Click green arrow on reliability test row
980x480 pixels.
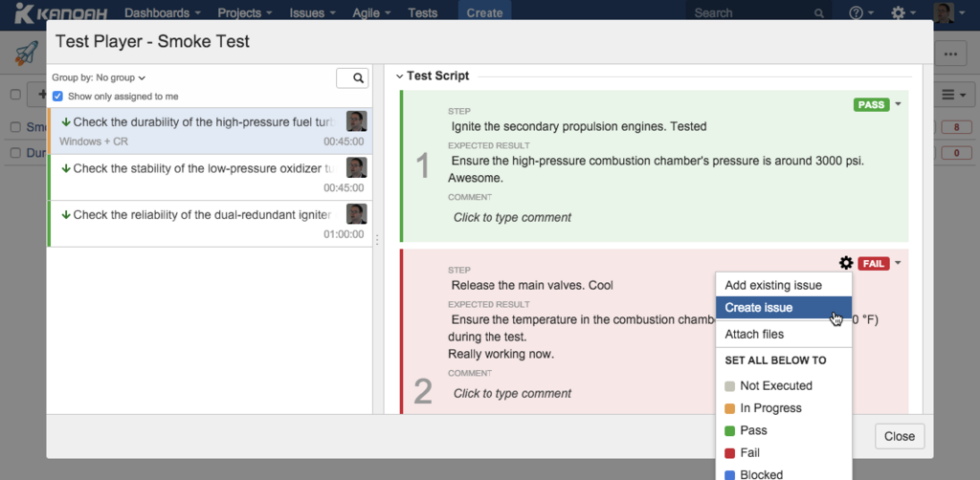66,215
